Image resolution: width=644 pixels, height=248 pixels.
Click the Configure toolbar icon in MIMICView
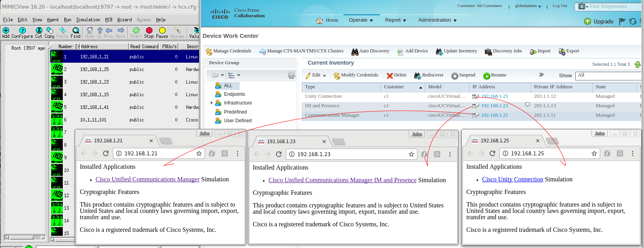point(22,30)
